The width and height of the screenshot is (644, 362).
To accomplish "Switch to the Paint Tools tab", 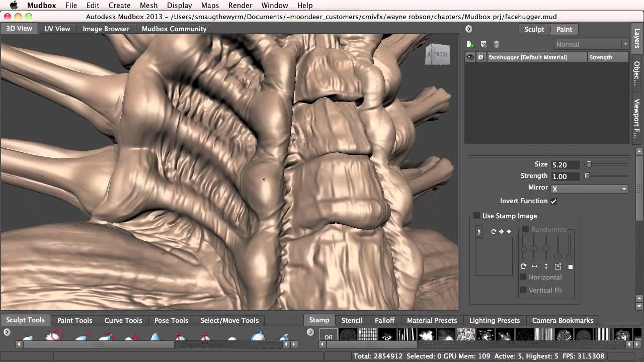I will pos(75,320).
